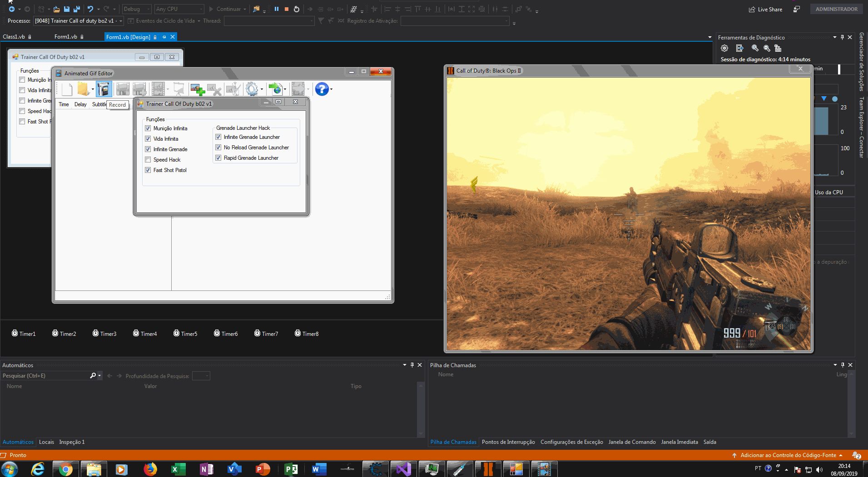
Task: Click the Continuar button
Action: pyautogui.click(x=228, y=9)
